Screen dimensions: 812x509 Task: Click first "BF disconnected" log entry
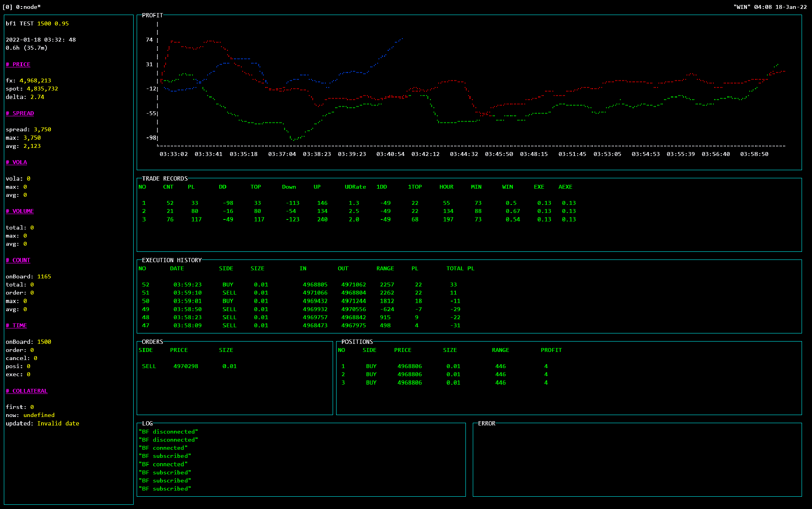pos(168,432)
